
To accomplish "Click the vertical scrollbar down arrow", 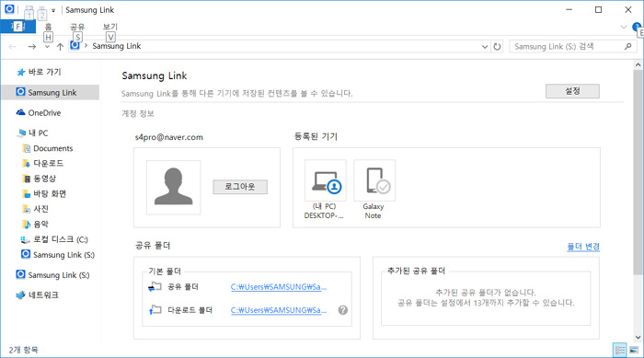I will [x=638, y=337].
